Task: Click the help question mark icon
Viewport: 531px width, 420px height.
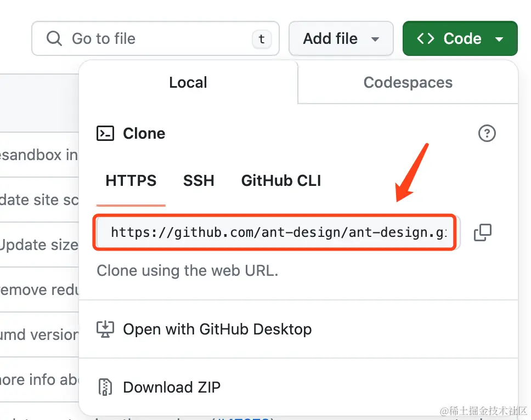Action: 487,133
